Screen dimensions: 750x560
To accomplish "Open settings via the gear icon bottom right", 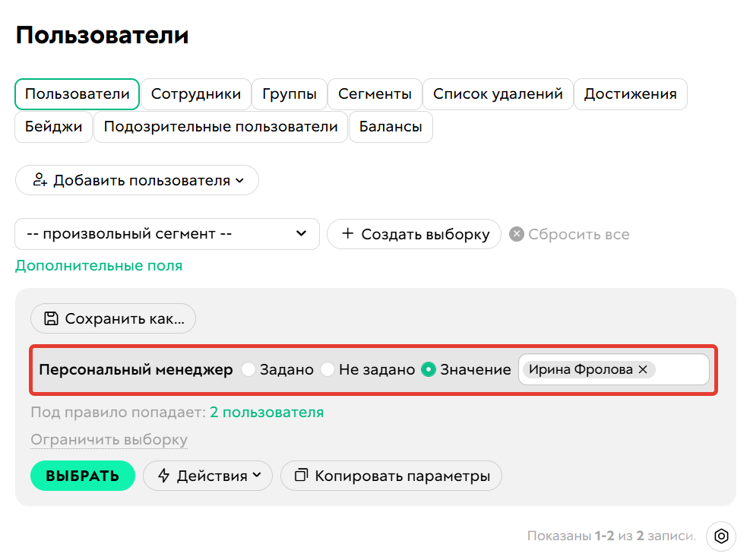I will tap(720, 536).
